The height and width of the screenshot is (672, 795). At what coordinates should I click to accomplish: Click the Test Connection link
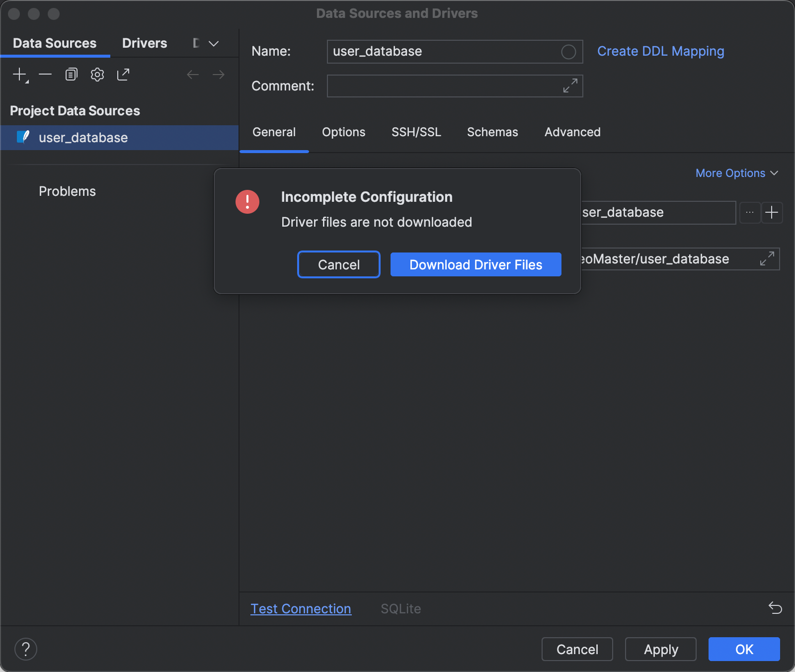(x=301, y=608)
